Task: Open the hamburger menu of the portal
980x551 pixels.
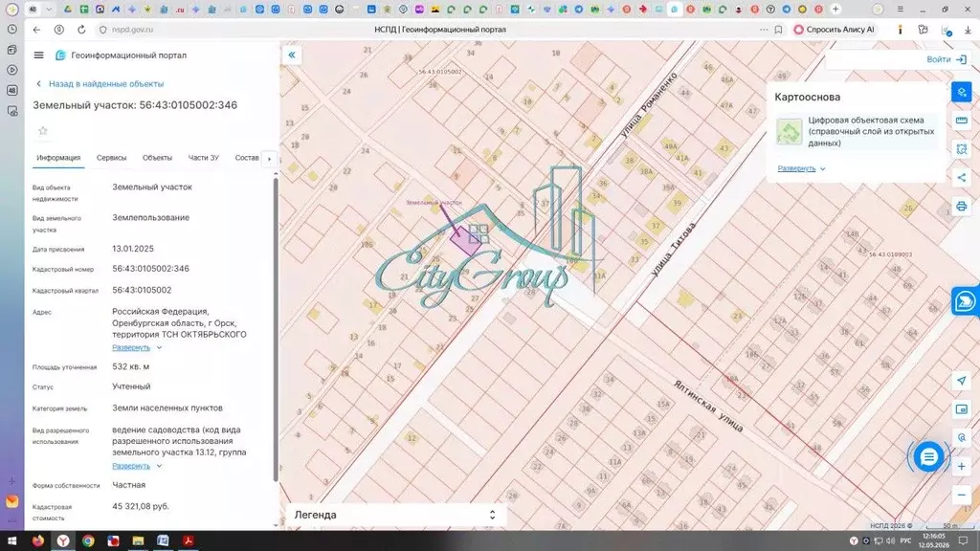Action: 38,55
